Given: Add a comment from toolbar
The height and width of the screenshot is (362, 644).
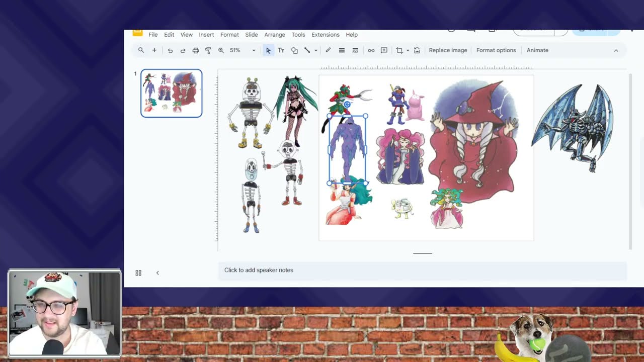Looking at the screenshot, I should pos(384,50).
